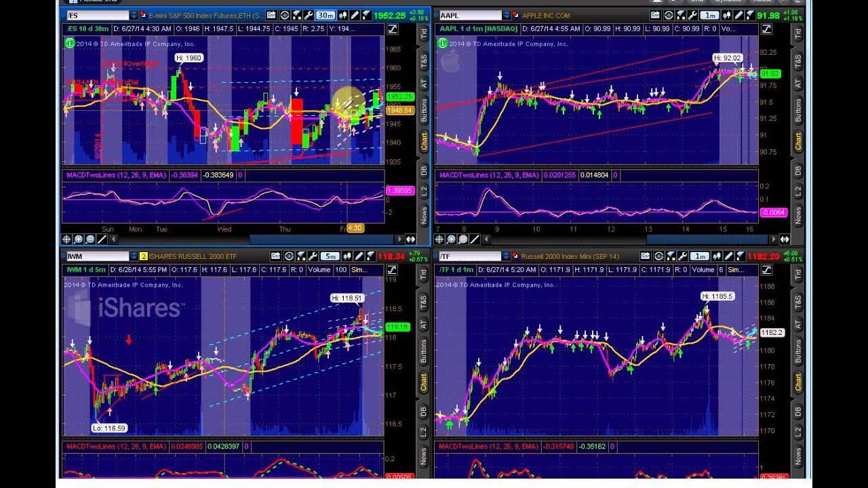Image resolution: width=868 pixels, height=488 pixels.
Task: Click the circular sync icon on /TF chart
Action: pyautogui.click(x=658, y=256)
